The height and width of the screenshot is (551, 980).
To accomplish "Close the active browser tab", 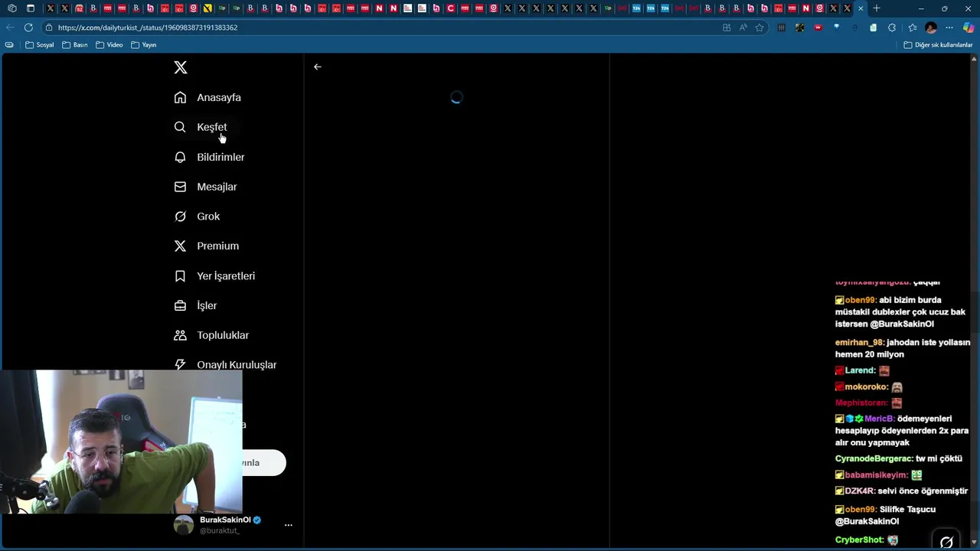I will [861, 8].
